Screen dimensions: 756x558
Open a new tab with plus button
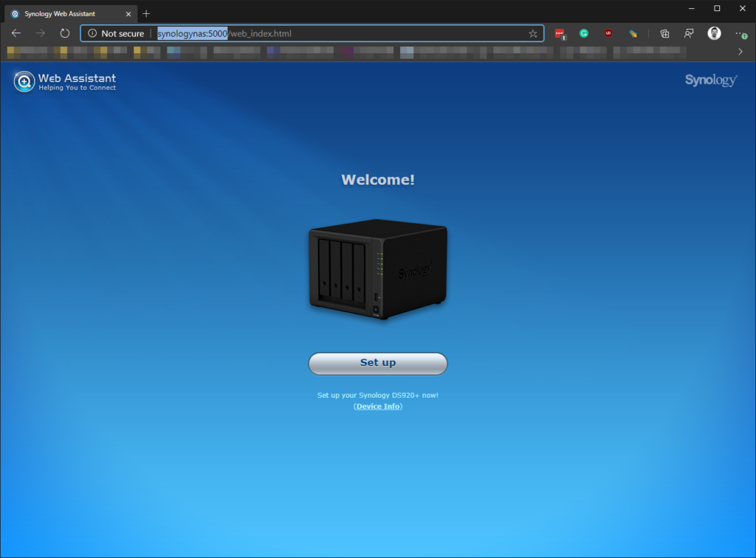[147, 13]
